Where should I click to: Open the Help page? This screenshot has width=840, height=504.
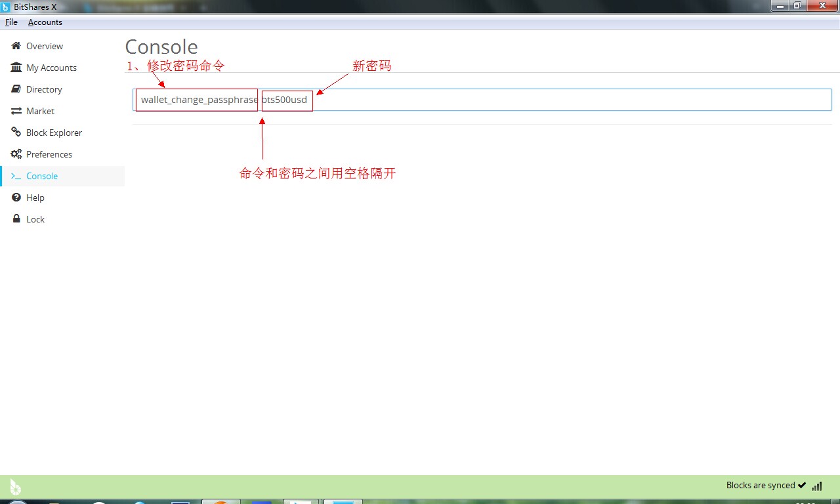point(35,198)
